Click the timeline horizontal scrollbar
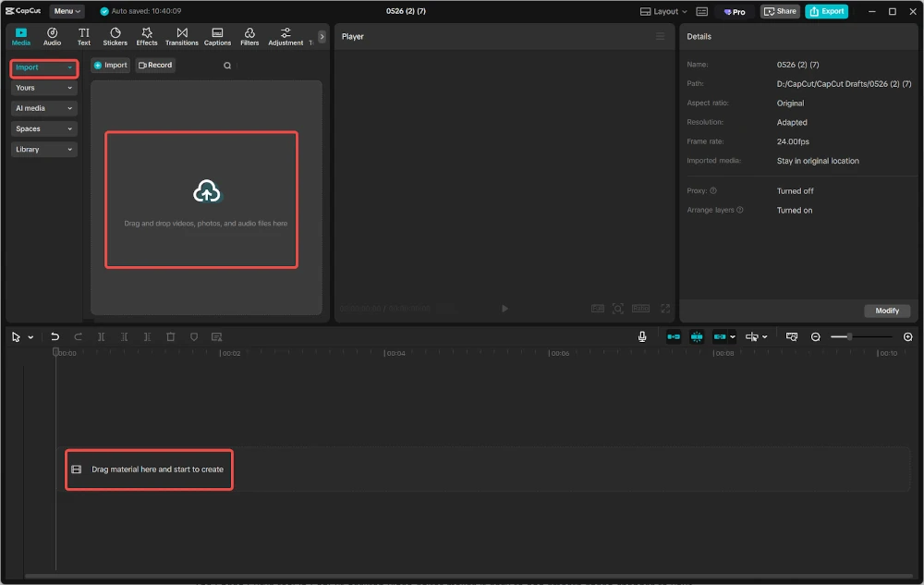This screenshot has width=924, height=585. click(x=468, y=576)
